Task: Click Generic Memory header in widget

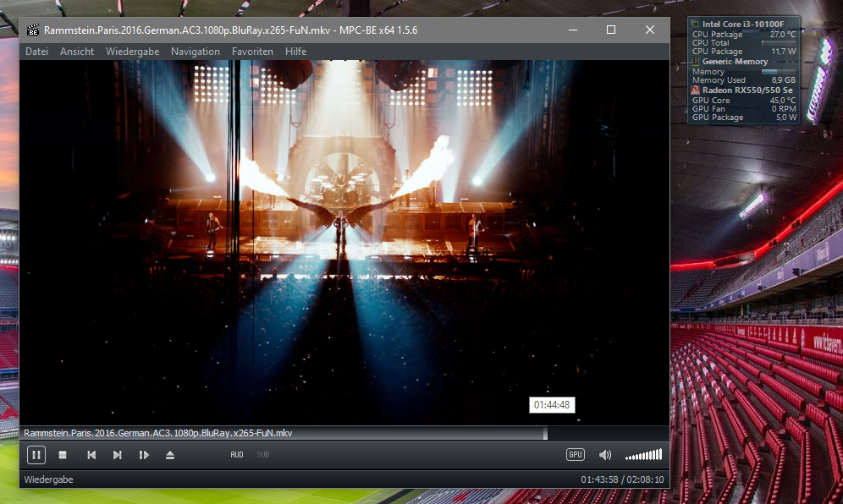Action: point(735,62)
